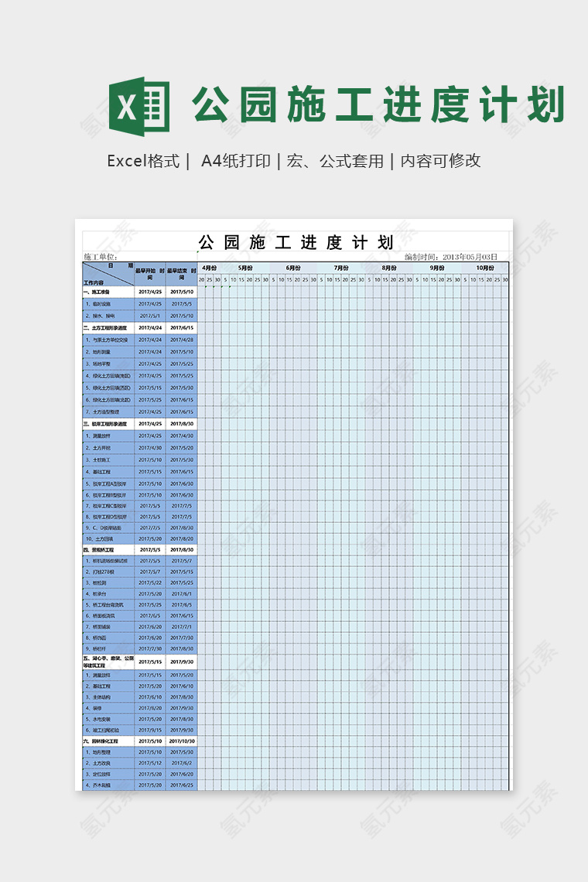
Task: Click the 7月份 month header
Action: [341, 268]
